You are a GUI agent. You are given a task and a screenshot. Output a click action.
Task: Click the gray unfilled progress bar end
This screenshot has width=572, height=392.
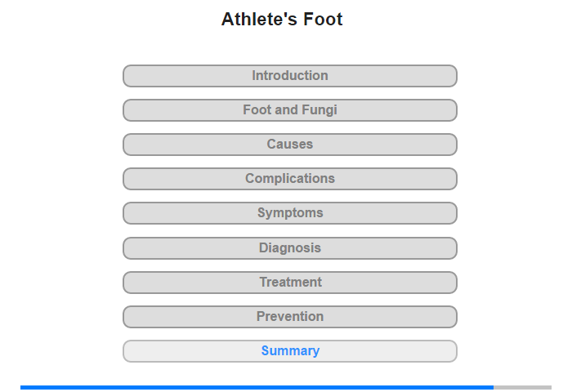[522, 387]
